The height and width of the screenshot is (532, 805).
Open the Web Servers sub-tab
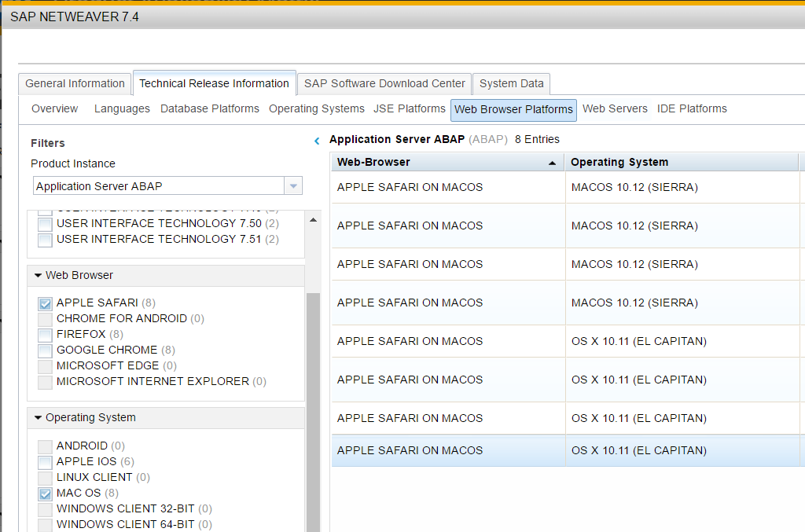click(x=615, y=108)
